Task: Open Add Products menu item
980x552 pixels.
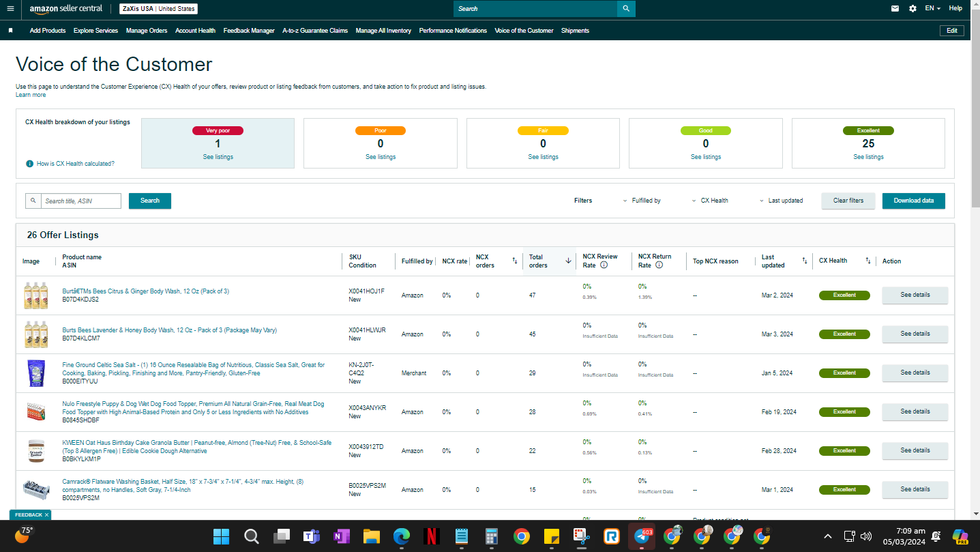Action: coord(48,31)
